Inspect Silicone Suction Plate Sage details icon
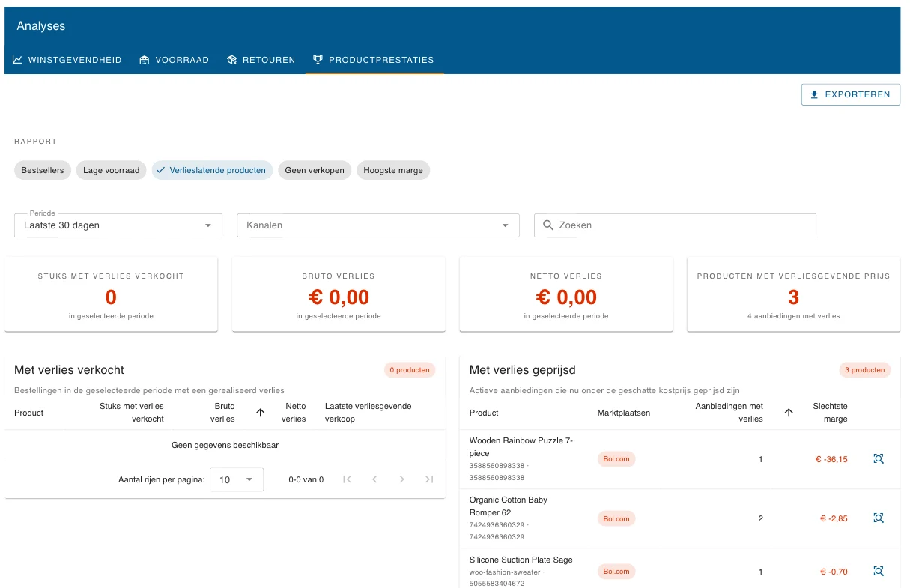The width and height of the screenshot is (910, 588). (x=879, y=571)
